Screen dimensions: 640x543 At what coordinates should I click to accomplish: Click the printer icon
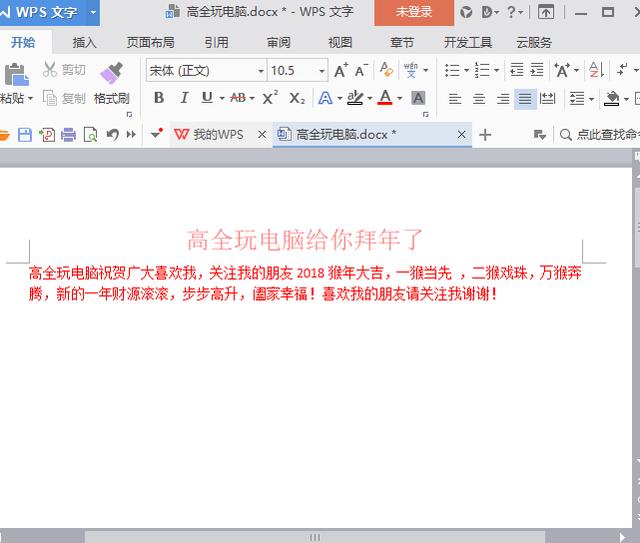pos(68,134)
